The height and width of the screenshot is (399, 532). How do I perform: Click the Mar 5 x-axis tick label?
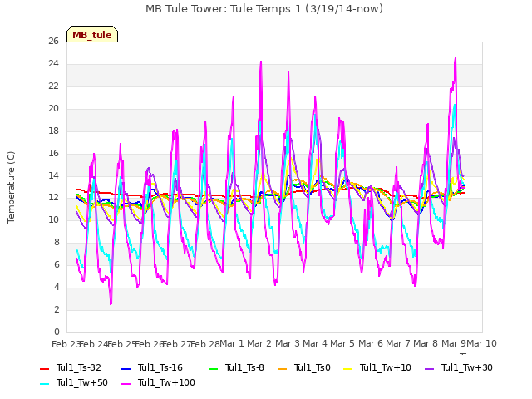(x=342, y=343)
